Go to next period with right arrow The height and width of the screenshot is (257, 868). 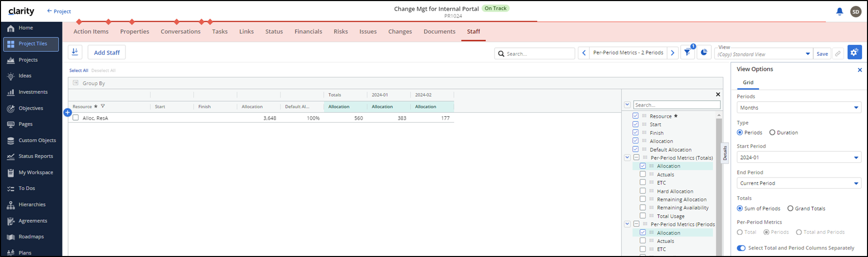pos(673,53)
